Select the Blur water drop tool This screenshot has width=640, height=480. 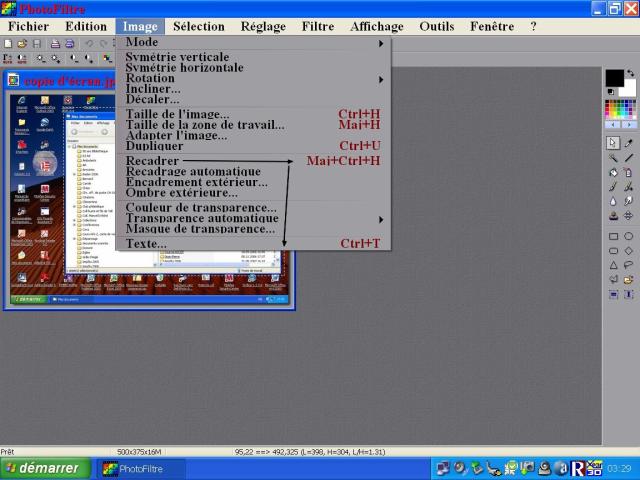click(613, 201)
